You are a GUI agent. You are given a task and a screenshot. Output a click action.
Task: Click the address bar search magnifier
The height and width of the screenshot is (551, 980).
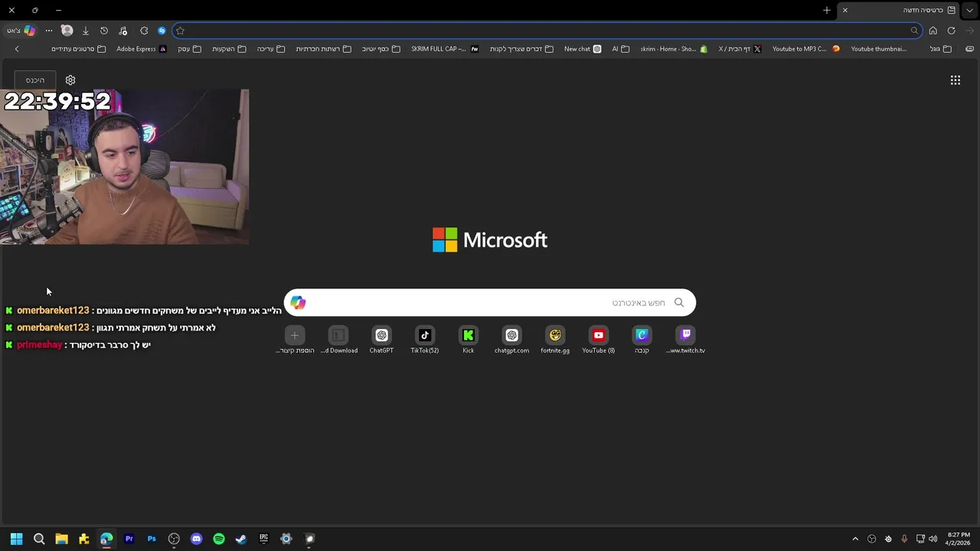click(914, 31)
